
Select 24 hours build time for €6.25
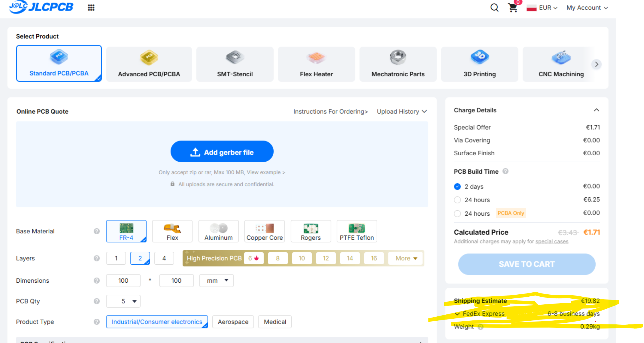tap(457, 200)
